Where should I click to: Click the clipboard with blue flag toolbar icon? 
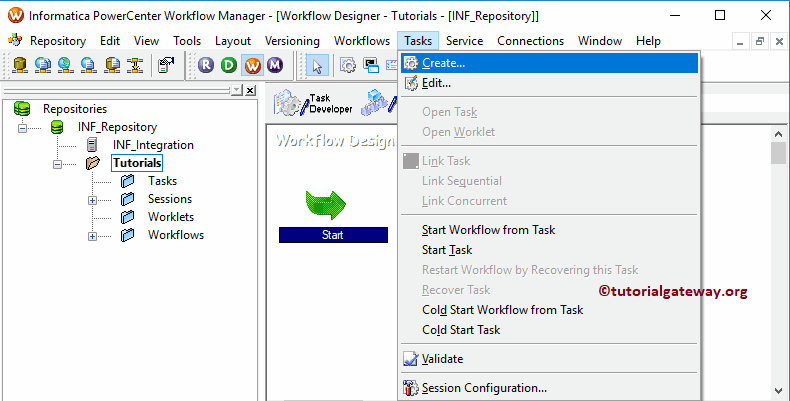click(165, 65)
